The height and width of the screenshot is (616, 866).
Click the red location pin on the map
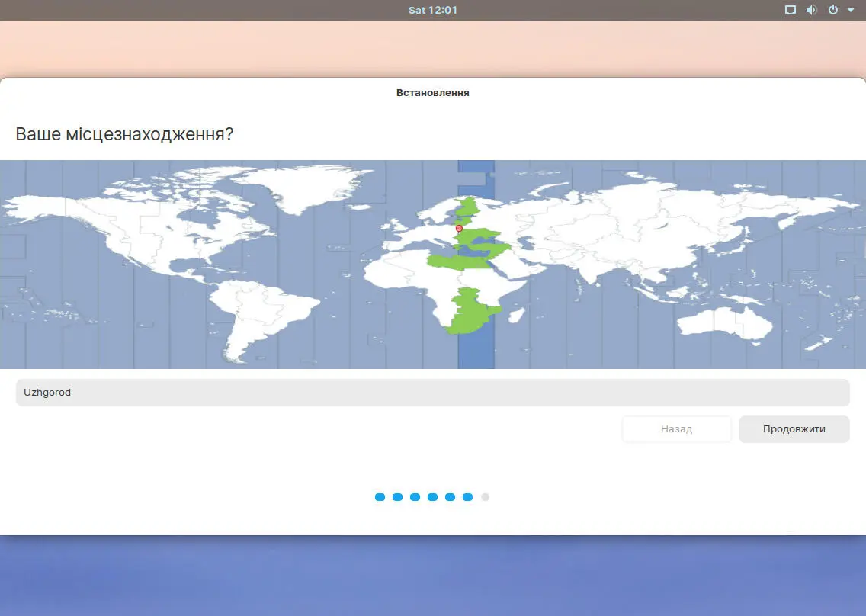[459, 229]
